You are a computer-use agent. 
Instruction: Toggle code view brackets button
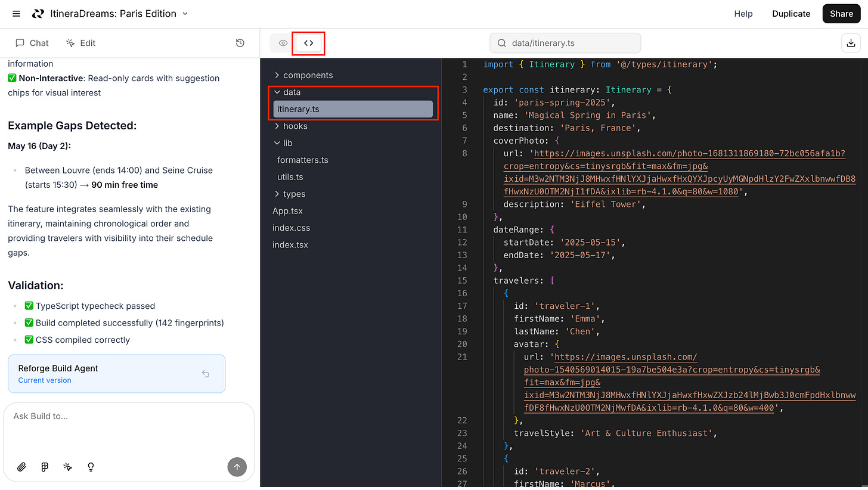[x=309, y=43]
